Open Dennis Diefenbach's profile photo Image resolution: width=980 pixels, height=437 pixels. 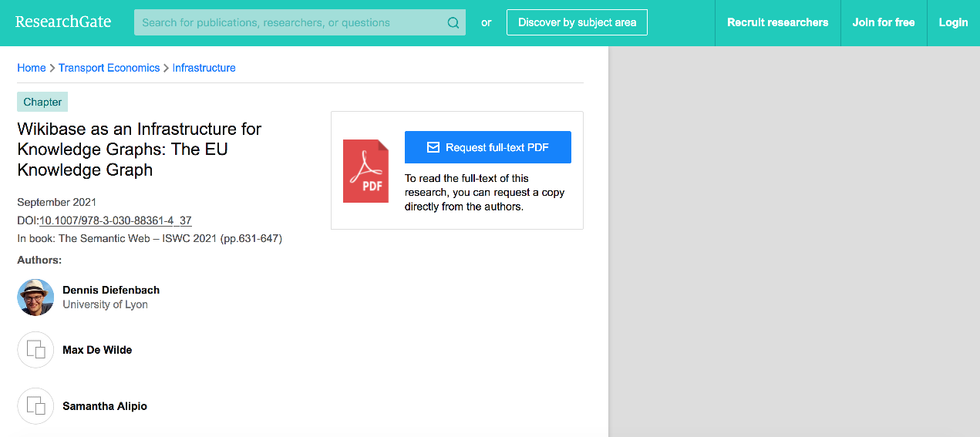pyautogui.click(x=35, y=297)
